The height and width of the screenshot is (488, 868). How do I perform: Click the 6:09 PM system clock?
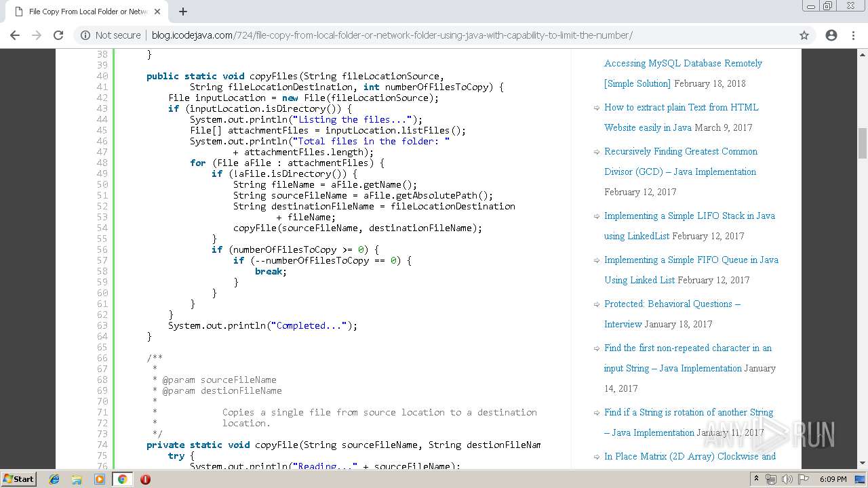pyautogui.click(x=833, y=479)
